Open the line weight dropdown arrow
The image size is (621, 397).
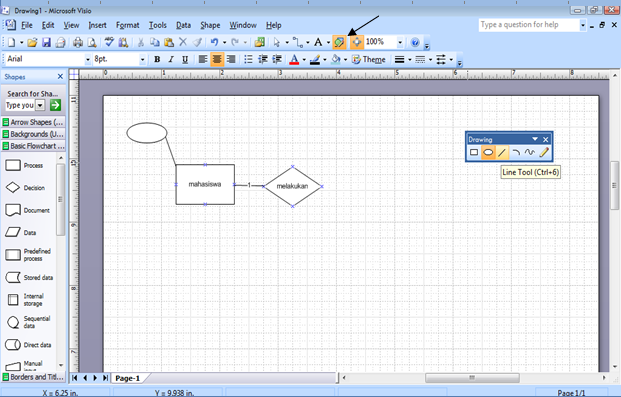[410, 59]
